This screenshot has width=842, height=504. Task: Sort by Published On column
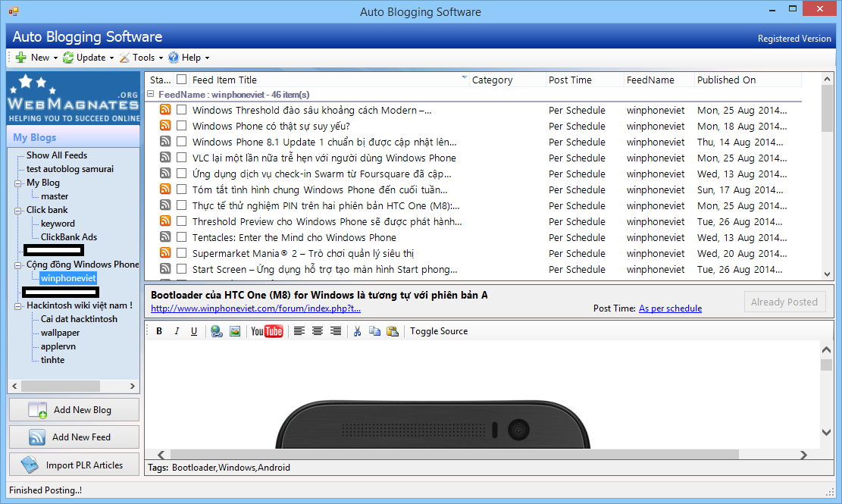(747, 80)
